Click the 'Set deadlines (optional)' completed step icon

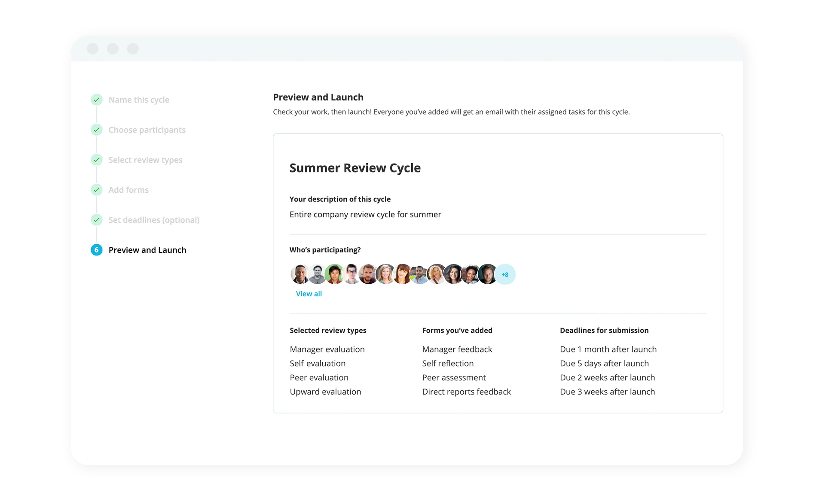pyautogui.click(x=96, y=220)
